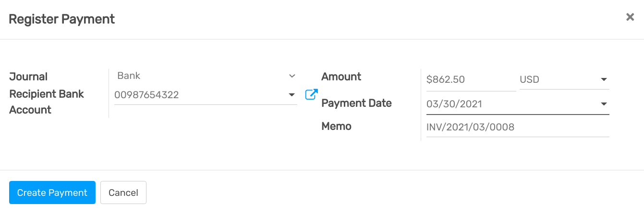Open the Recipient Bank Account external link
Viewport: 644px width, 218px height.
(x=311, y=95)
